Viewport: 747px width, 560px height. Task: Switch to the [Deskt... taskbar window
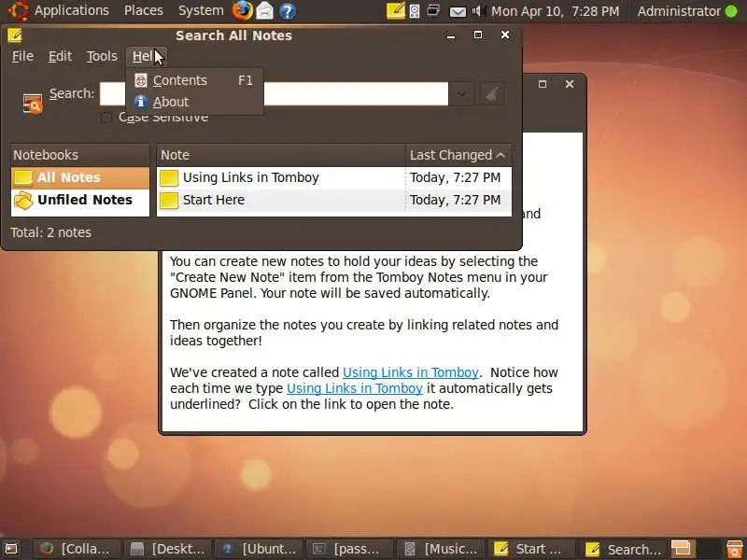pyautogui.click(x=168, y=549)
